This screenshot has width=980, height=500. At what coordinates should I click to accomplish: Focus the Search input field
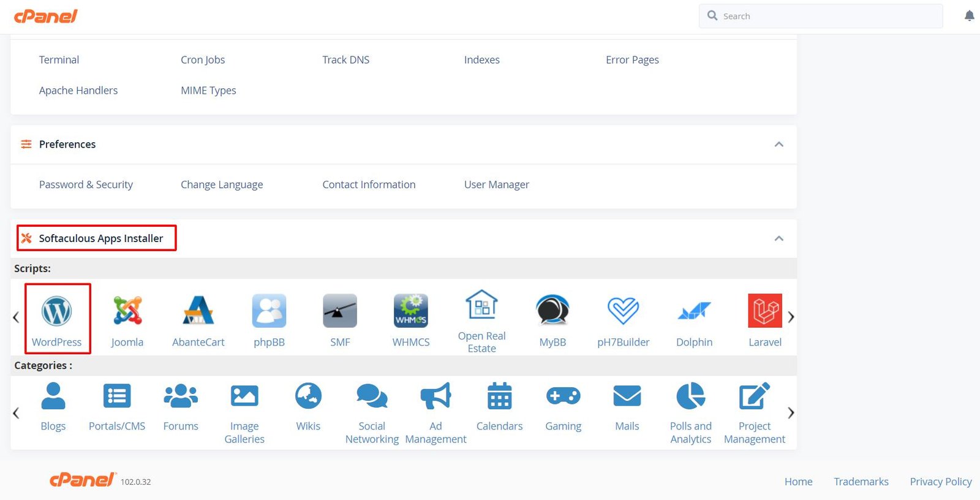[821, 16]
